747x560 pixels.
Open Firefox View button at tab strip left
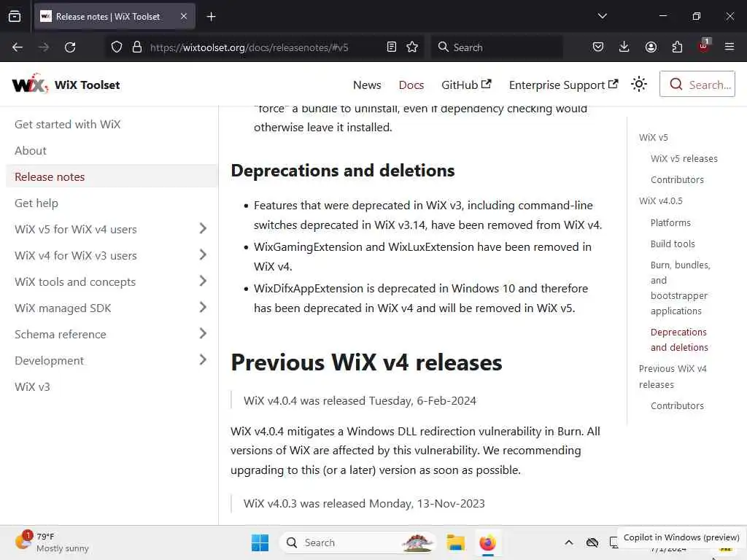tap(15, 16)
